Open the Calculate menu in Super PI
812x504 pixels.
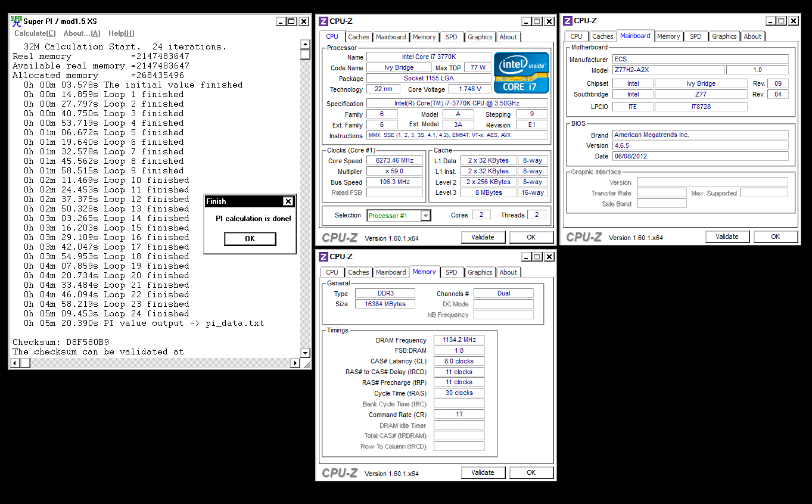35,33
